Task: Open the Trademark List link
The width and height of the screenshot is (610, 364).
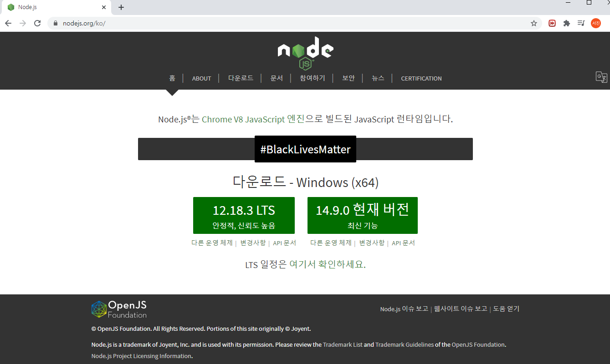Action: (x=343, y=345)
